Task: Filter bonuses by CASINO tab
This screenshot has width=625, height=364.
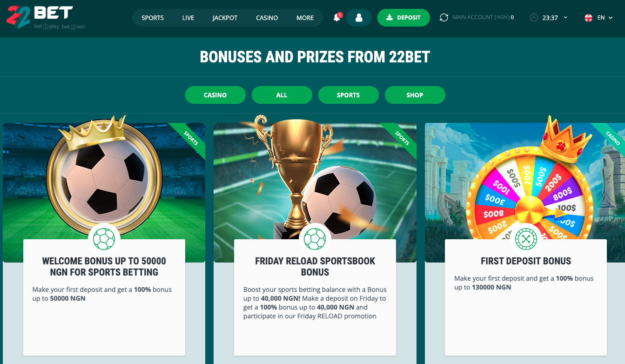Action: [215, 95]
